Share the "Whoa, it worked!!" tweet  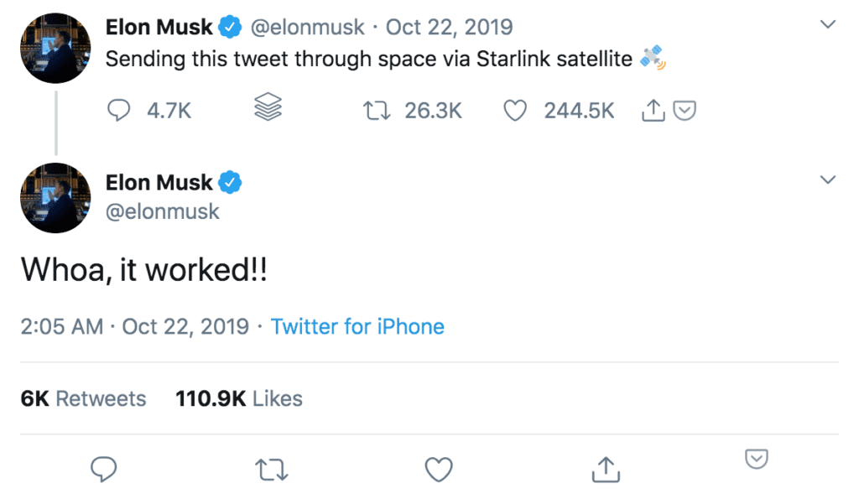point(604,470)
